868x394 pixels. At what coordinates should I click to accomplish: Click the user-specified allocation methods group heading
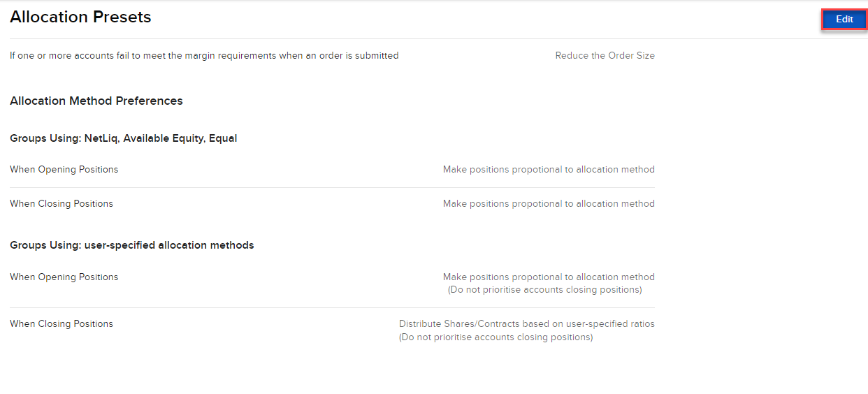(x=132, y=245)
